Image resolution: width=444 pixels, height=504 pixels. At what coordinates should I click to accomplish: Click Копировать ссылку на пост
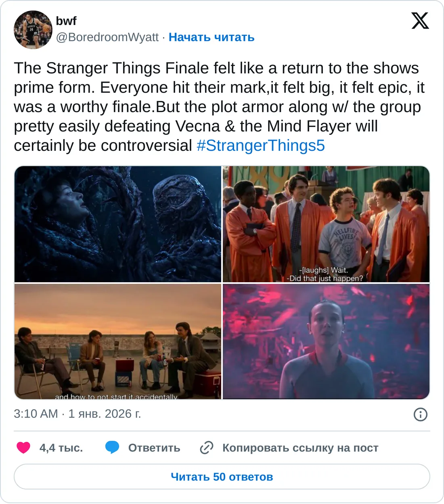pyautogui.click(x=300, y=448)
